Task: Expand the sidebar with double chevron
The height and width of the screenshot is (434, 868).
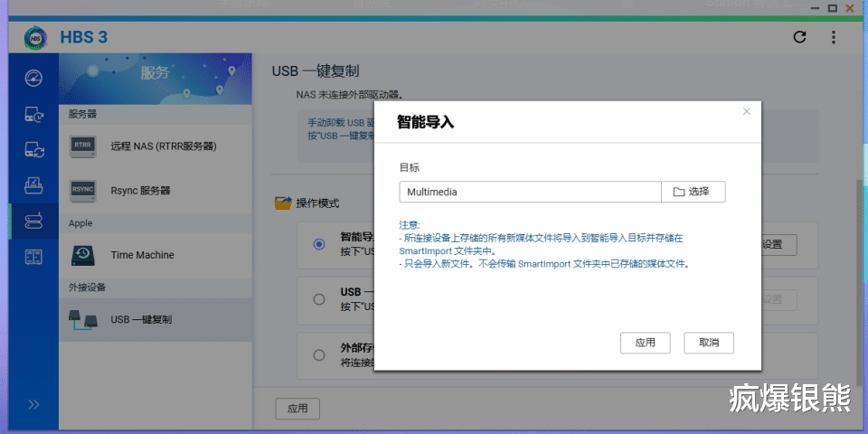Action: (33, 405)
